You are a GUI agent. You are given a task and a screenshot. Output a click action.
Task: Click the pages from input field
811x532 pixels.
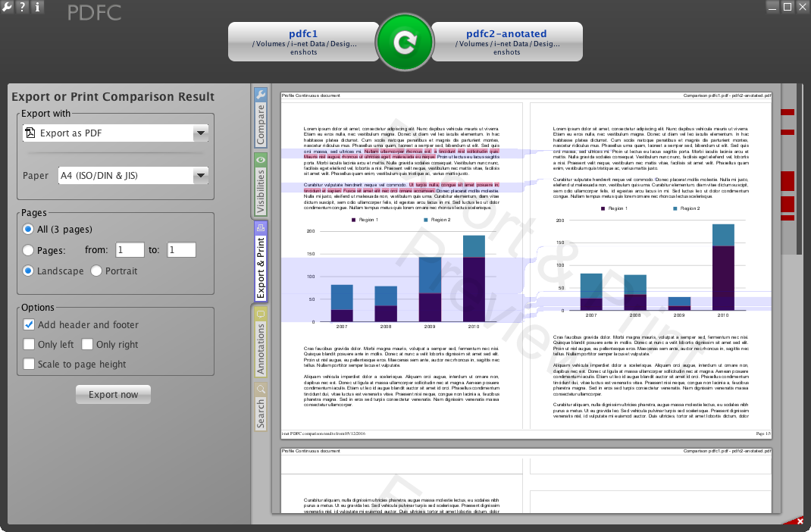point(130,250)
